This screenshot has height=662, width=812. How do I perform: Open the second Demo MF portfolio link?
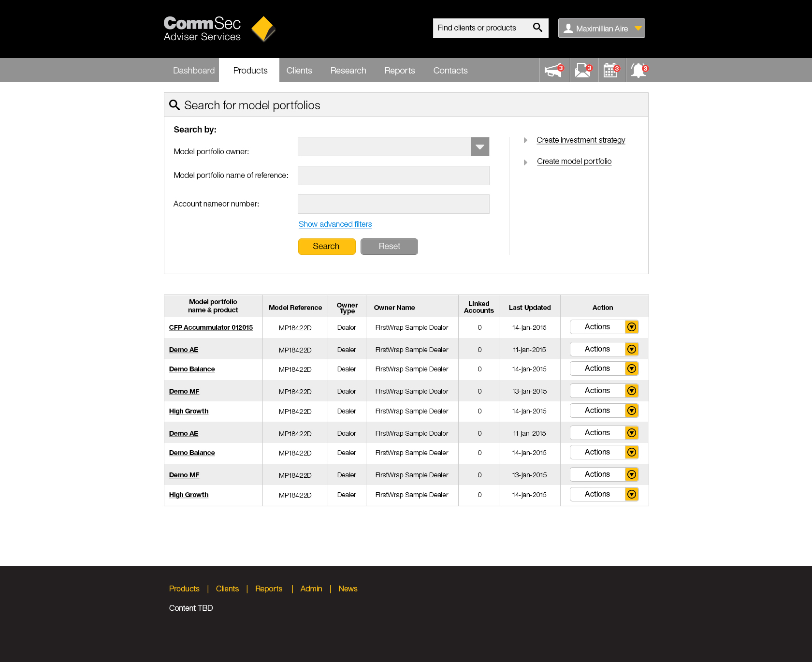(x=184, y=475)
